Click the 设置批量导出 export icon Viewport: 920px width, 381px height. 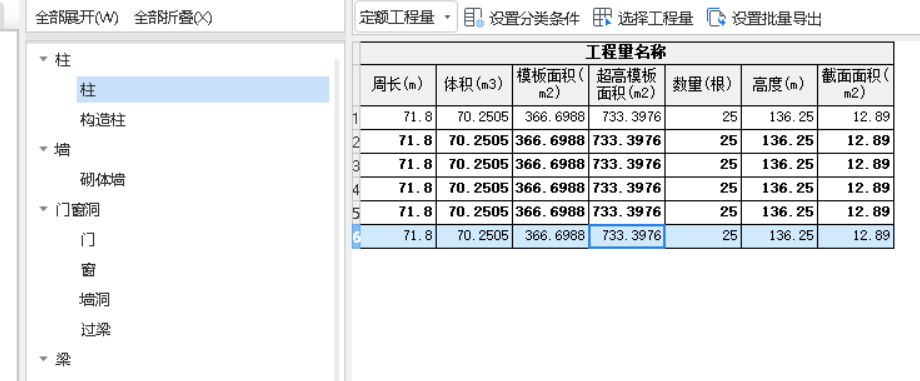(716, 18)
